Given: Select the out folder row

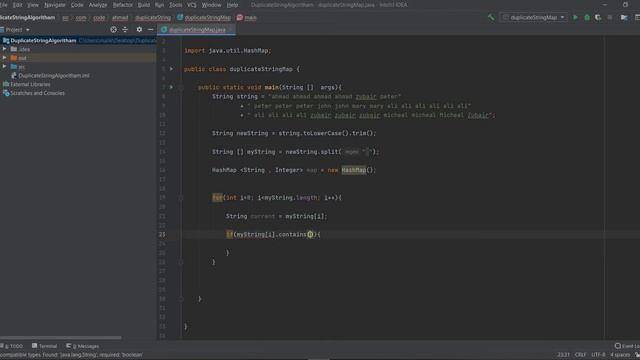Looking at the screenshot, I should pyautogui.click(x=78, y=58).
